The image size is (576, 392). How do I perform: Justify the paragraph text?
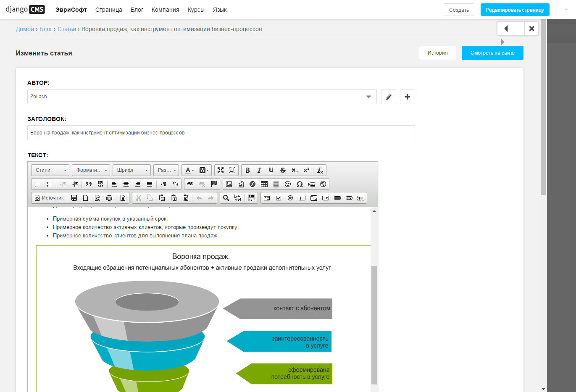click(x=150, y=184)
